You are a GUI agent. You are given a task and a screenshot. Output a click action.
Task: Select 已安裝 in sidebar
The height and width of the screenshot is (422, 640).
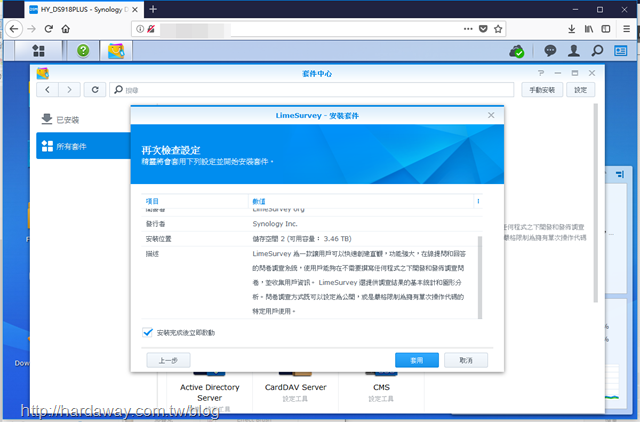[x=83, y=120]
